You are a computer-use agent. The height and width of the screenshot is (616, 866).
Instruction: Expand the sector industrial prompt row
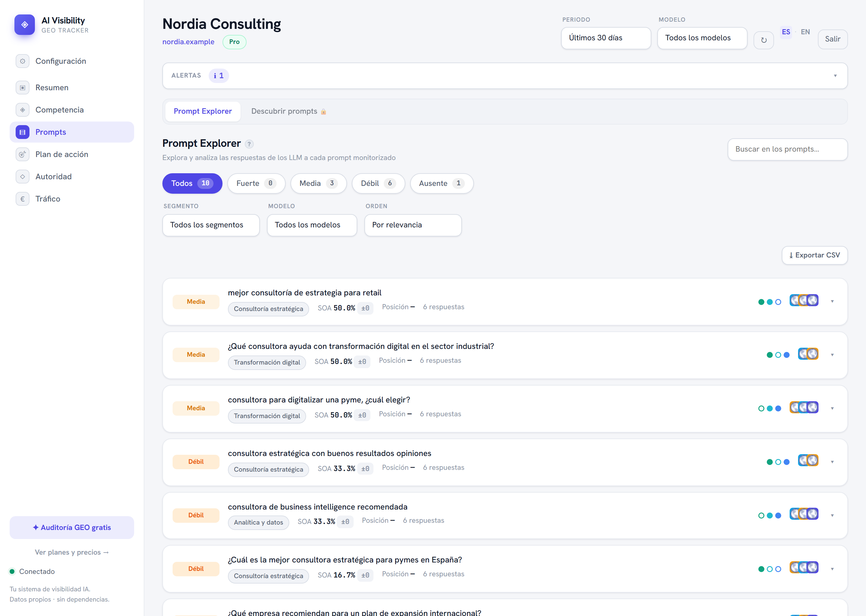[x=832, y=355]
